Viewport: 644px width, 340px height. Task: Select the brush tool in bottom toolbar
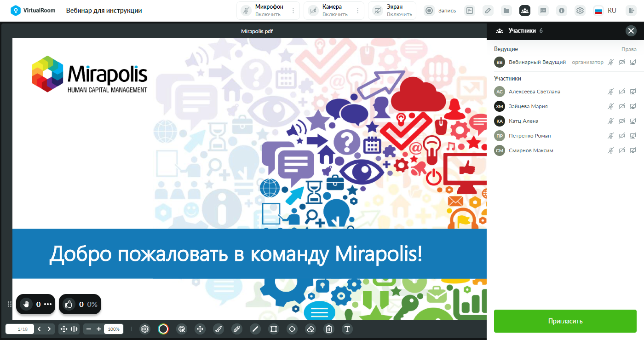218,329
